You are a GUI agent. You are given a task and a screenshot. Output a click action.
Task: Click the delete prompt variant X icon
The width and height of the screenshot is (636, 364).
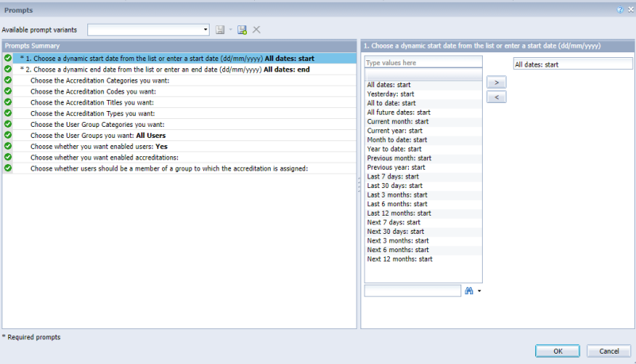coord(256,29)
